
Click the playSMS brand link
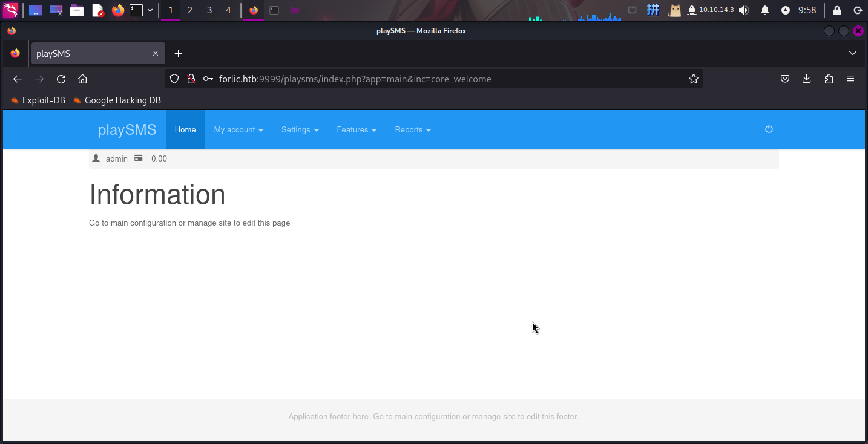[127, 129]
